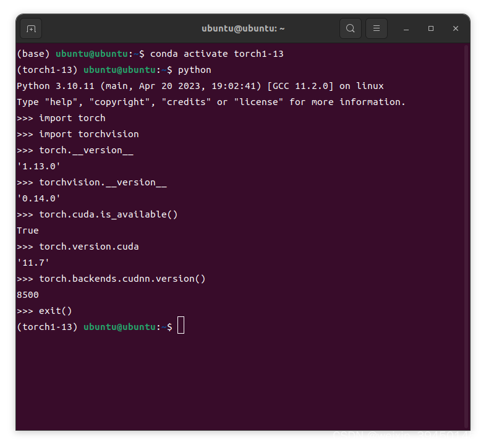This screenshot has width=486, height=448.
Task: Click the terminal scrollbar
Action: pyautogui.click(x=466, y=236)
